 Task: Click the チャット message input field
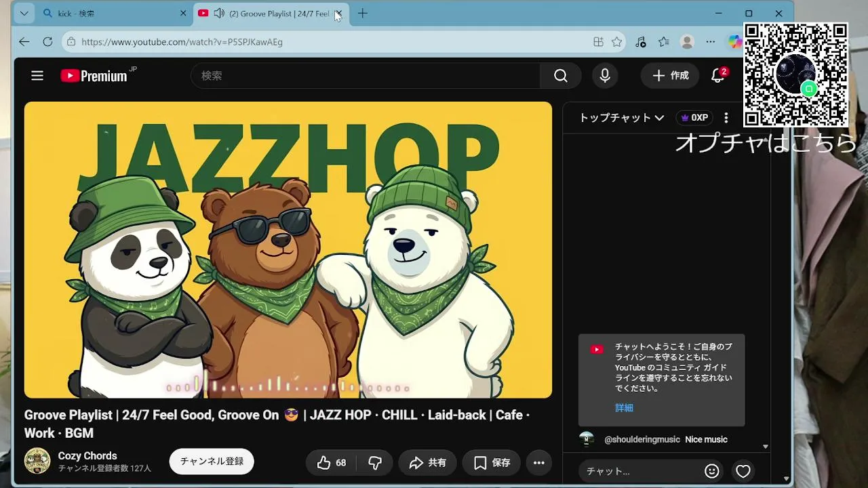click(x=641, y=471)
